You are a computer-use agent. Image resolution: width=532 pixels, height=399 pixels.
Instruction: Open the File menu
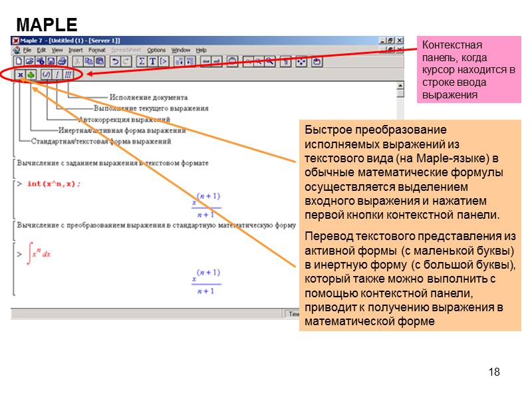(x=27, y=51)
